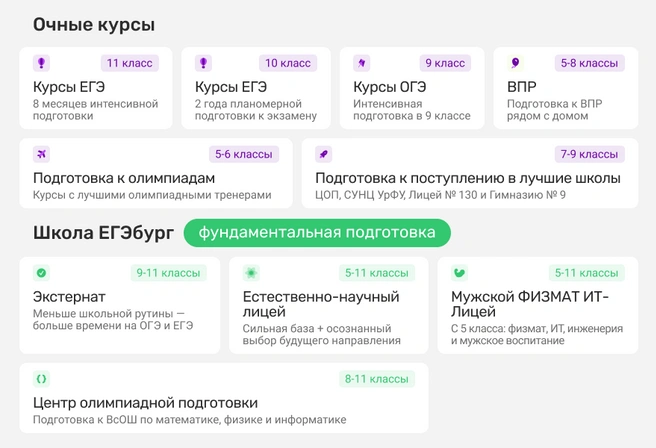Click the green icon on the Мужской ФИЗМАТ ИТ-Лицей card
656x448 pixels.
pos(459,273)
